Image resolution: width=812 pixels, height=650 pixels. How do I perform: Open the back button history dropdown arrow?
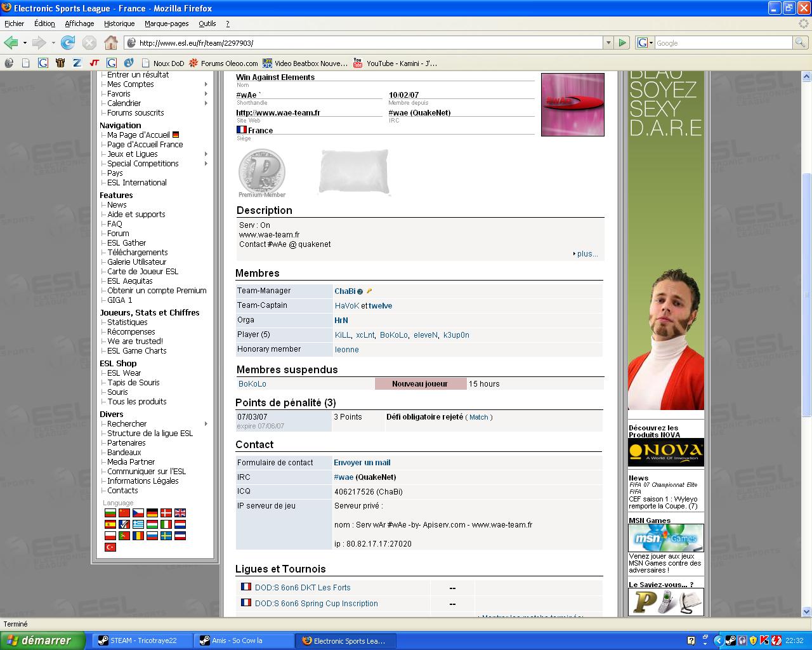[25, 43]
